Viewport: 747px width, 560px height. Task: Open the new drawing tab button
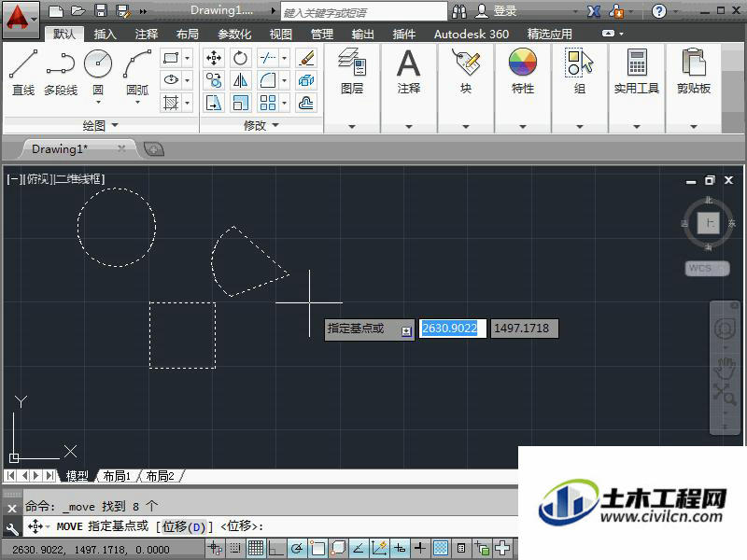[x=154, y=150]
